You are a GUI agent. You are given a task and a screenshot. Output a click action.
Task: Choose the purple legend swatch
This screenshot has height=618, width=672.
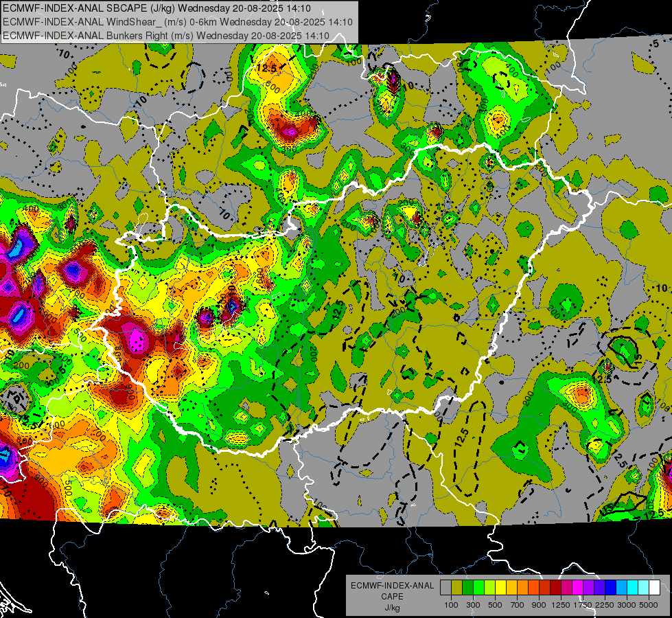tap(588, 587)
